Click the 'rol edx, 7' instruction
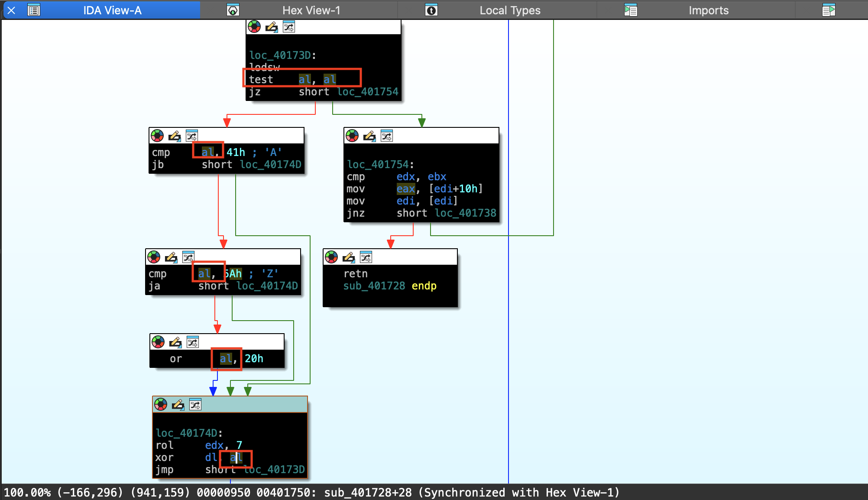The width and height of the screenshot is (868, 500). [x=199, y=445]
